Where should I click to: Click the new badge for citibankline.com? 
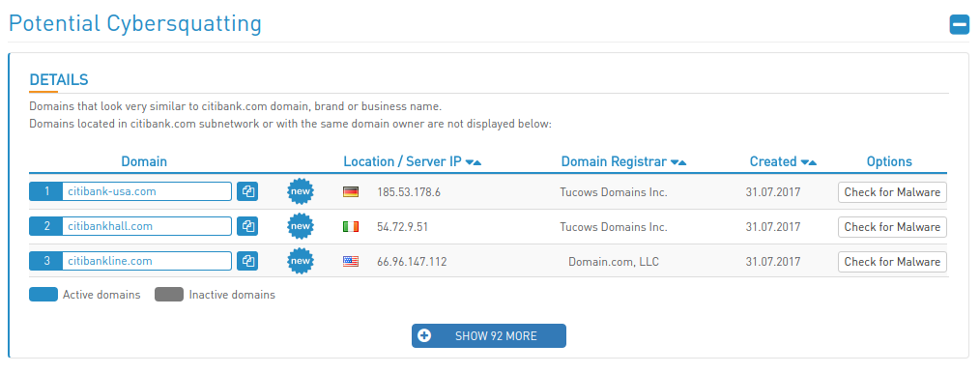pyautogui.click(x=301, y=261)
